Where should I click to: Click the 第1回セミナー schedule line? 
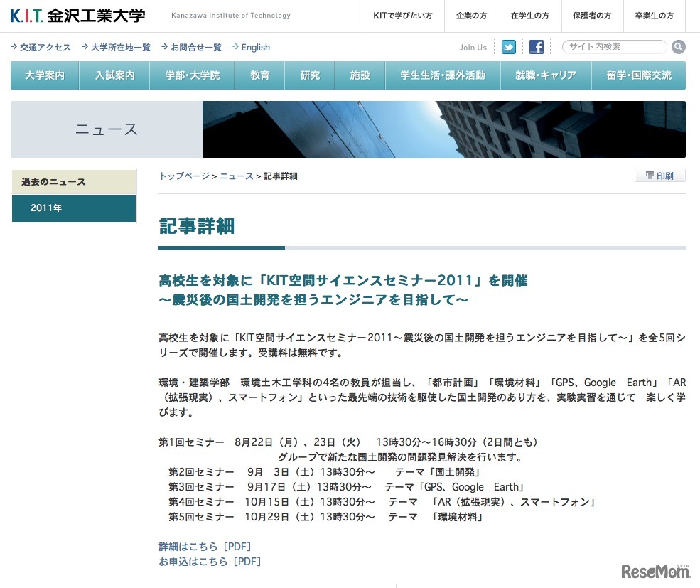pyautogui.click(x=348, y=442)
